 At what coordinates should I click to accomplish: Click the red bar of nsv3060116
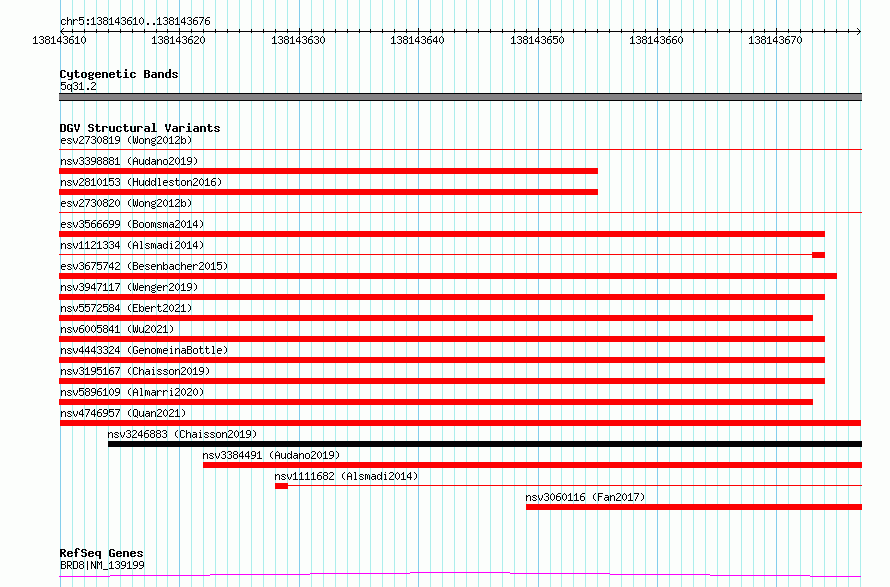point(694,507)
